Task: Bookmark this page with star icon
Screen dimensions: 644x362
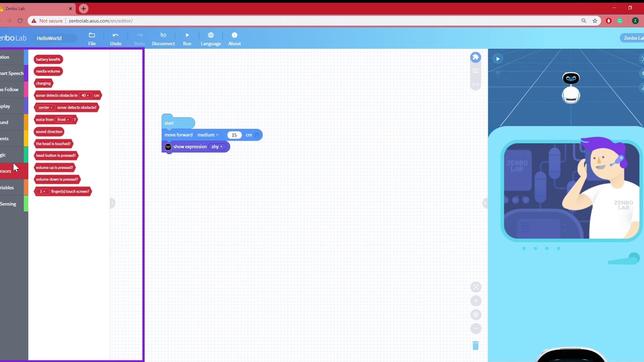Action: [595, 21]
